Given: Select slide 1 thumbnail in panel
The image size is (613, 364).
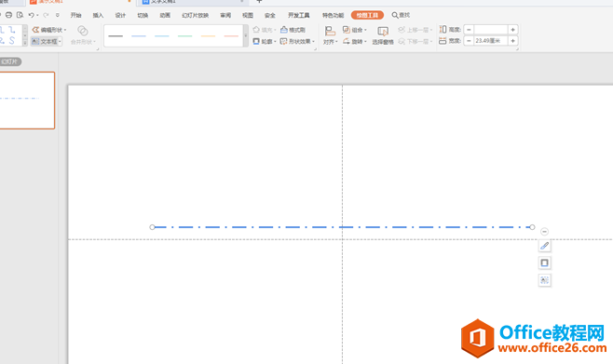Looking at the screenshot, I should [x=27, y=101].
